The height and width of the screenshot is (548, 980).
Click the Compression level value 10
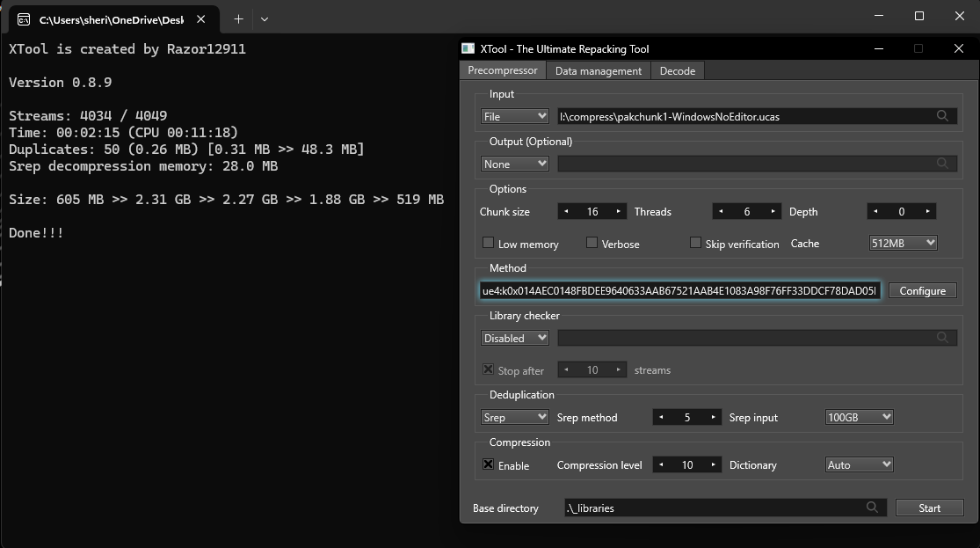(x=686, y=464)
